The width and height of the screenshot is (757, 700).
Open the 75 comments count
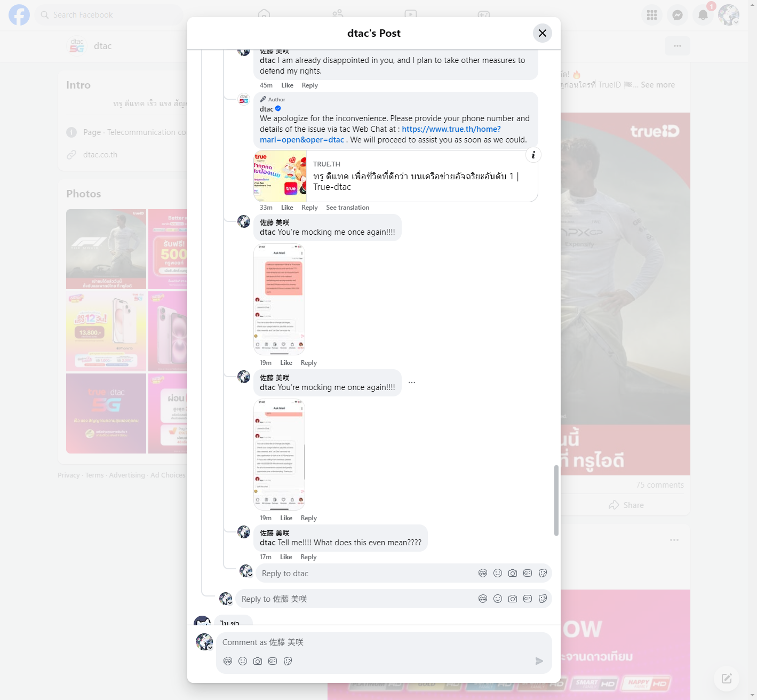660,485
